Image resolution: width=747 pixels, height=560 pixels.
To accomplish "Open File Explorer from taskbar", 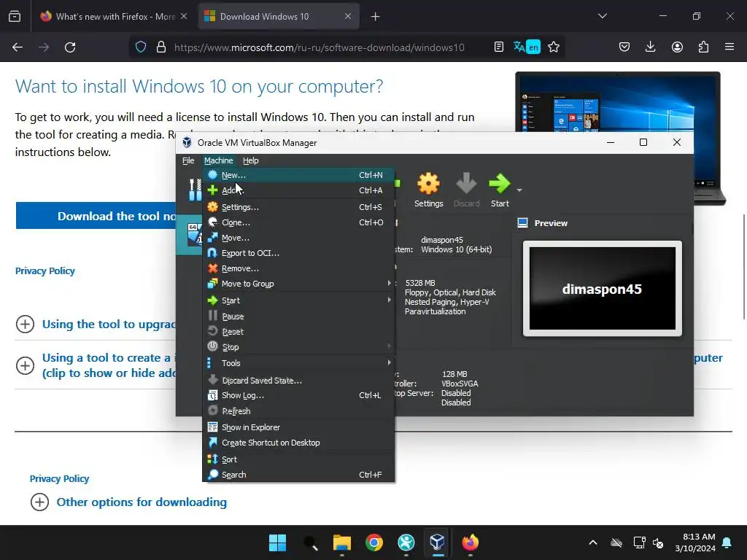I will pyautogui.click(x=342, y=542).
